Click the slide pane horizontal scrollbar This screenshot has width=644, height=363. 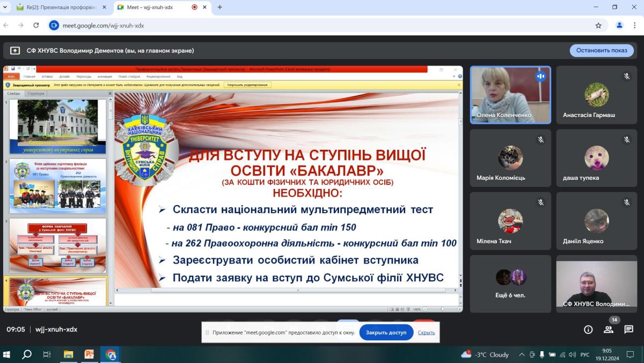click(298, 290)
